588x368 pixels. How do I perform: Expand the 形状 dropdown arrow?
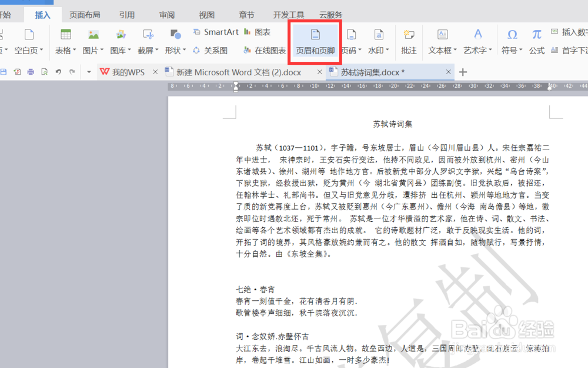point(185,50)
